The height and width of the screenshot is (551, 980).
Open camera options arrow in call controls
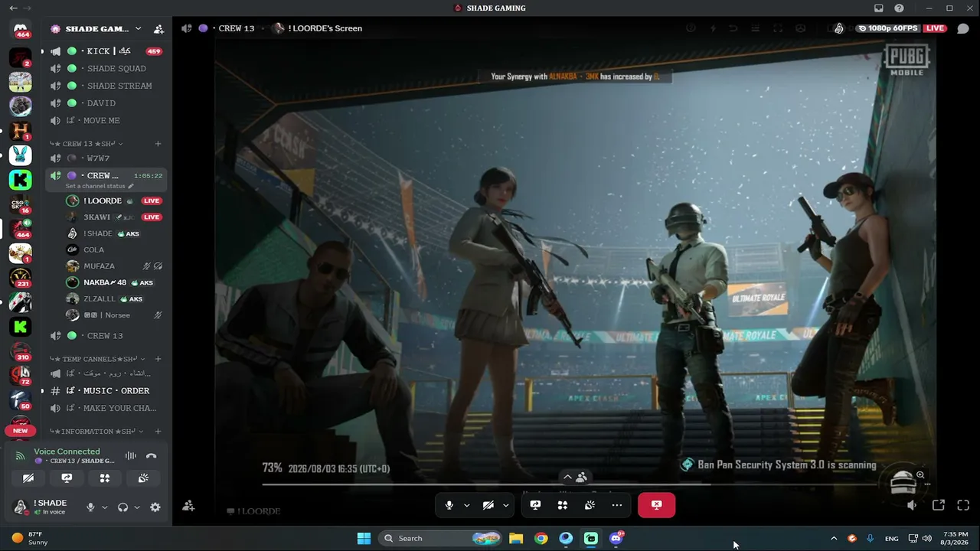(505, 505)
